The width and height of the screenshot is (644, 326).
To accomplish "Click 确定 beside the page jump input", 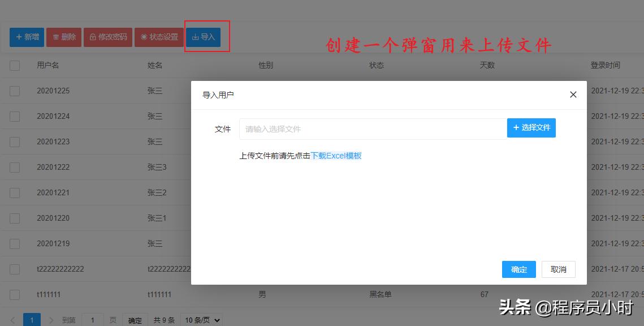I will (135, 320).
